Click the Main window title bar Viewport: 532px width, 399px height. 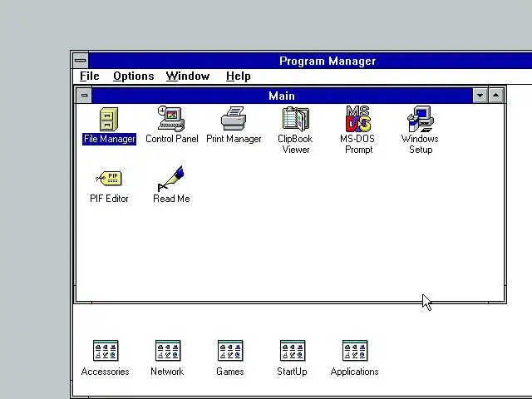(x=282, y=96)
